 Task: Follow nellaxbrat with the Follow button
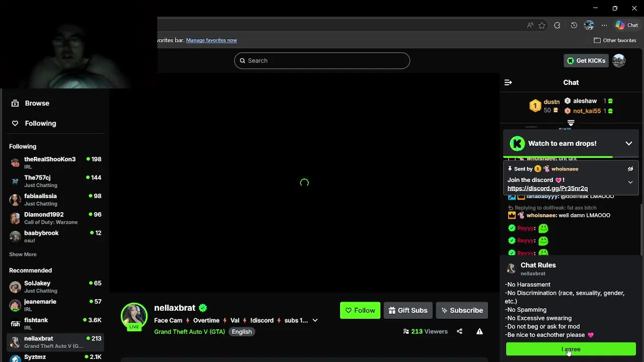[x=360, y=310]
